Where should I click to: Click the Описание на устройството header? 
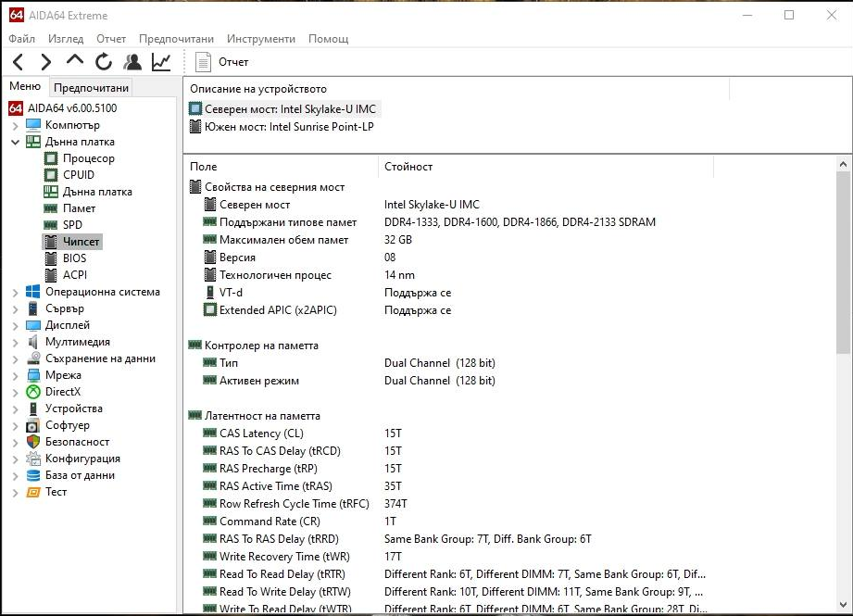pyautogui.click(x=457, y=89)
